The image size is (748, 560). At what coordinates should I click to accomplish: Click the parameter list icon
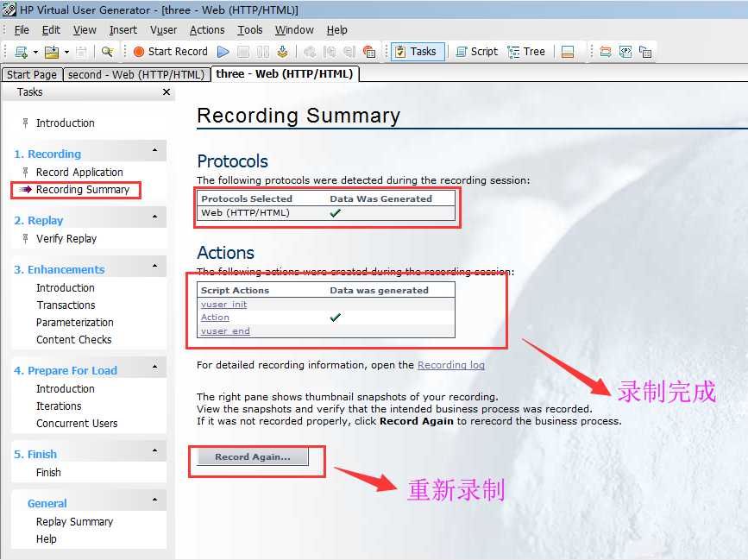(x=625, y=52)
